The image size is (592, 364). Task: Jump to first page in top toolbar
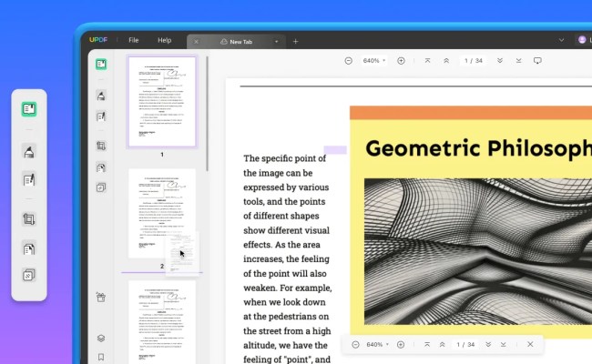[x=427, y=61]
